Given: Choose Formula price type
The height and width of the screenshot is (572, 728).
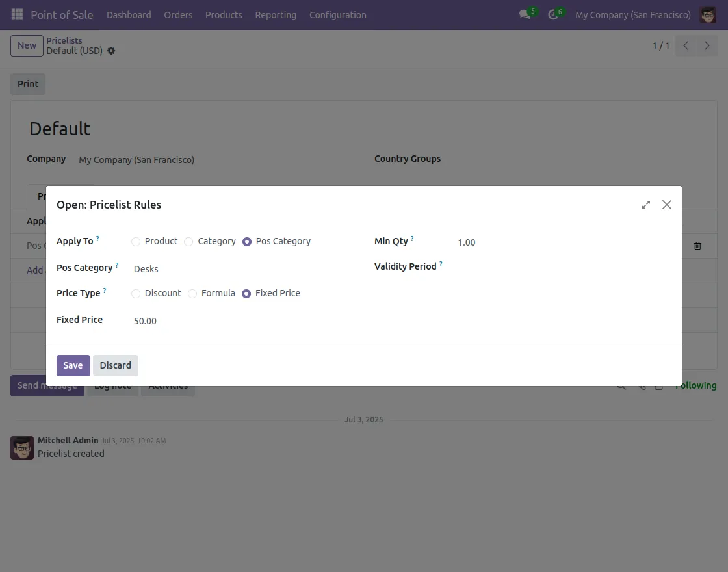Looking at the screenshot, I should (x=192, y=294).
